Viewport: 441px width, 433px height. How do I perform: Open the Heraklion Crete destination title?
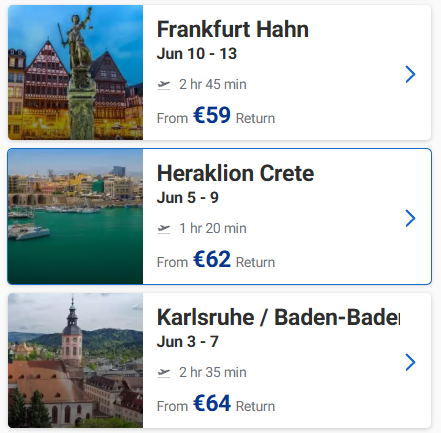pyautogui.click(x=235, y=173)
